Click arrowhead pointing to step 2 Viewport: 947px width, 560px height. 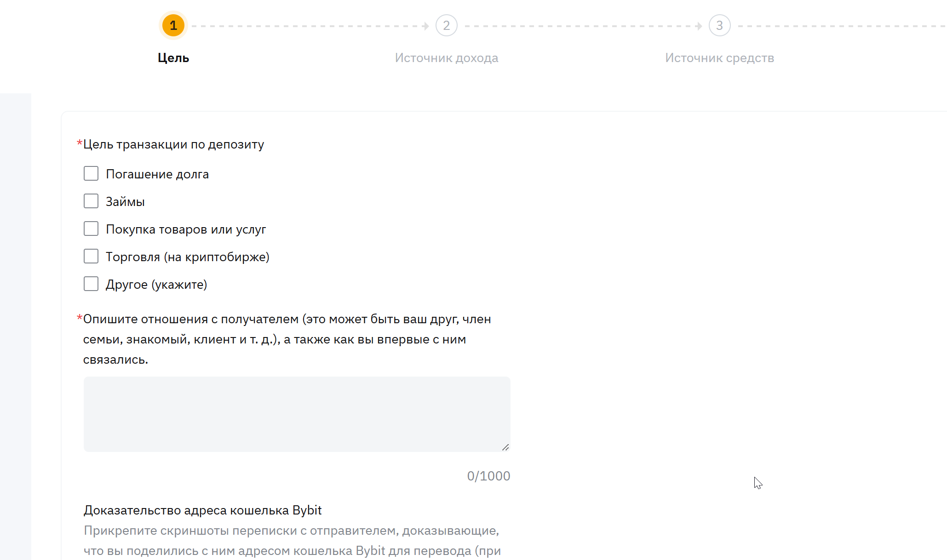426,26
